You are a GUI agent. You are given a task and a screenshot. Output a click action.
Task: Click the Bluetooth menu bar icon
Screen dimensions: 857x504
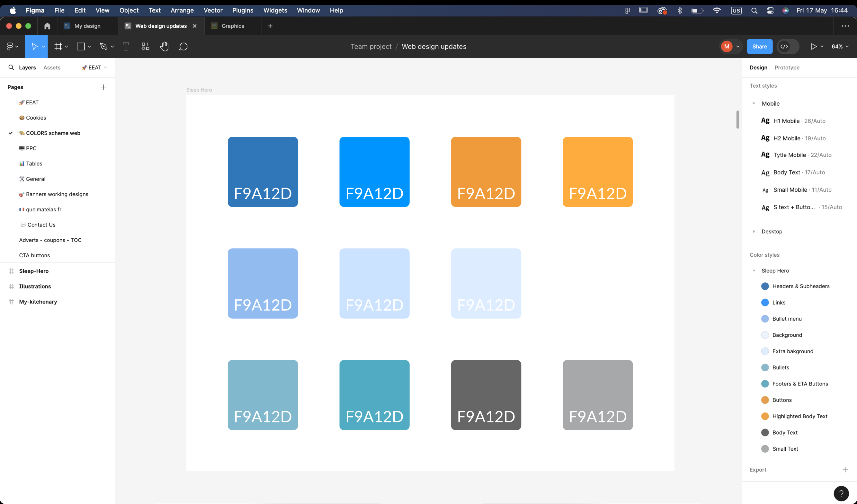coord(680,11)
